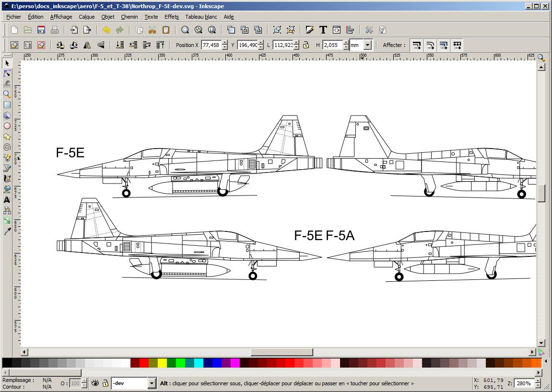This screenshot has width=552, height=392.
Task: Select the Color Dropper tool
Action: (7, 231)
